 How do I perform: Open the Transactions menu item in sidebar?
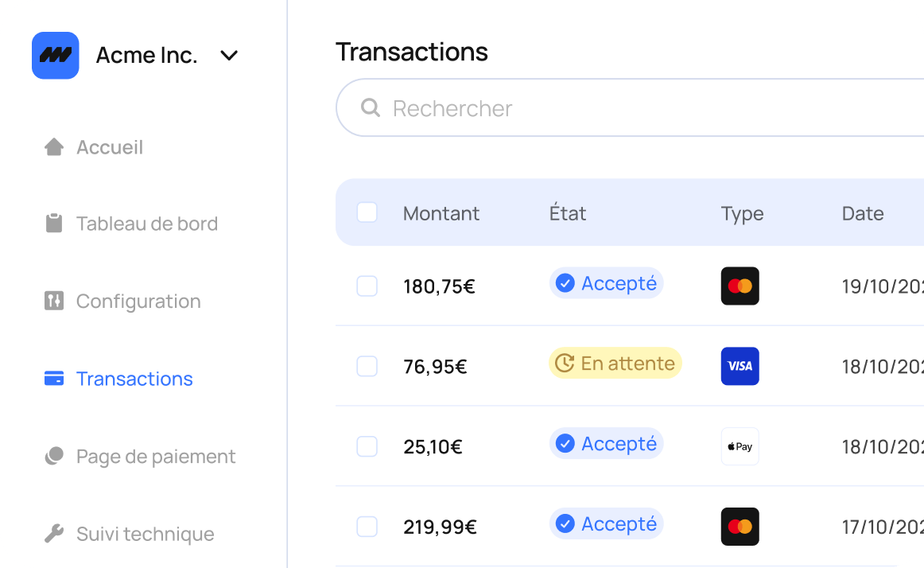[x=119, y=379]
